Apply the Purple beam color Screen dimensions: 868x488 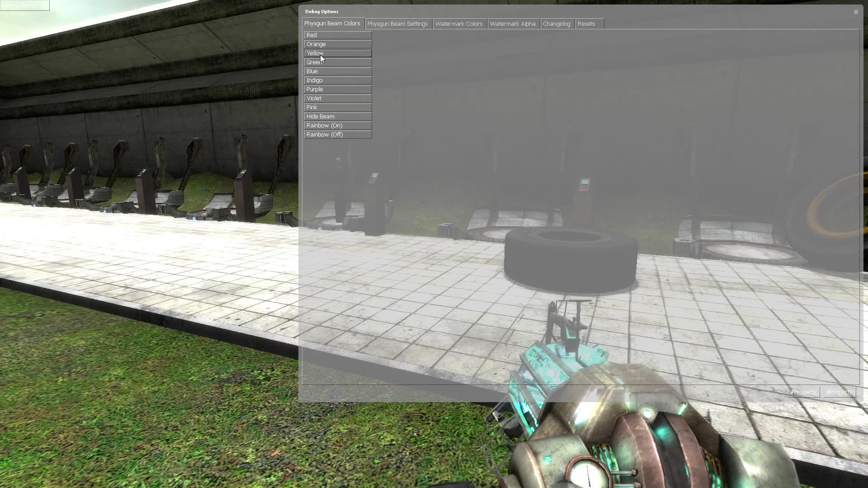tap(338, 89)
